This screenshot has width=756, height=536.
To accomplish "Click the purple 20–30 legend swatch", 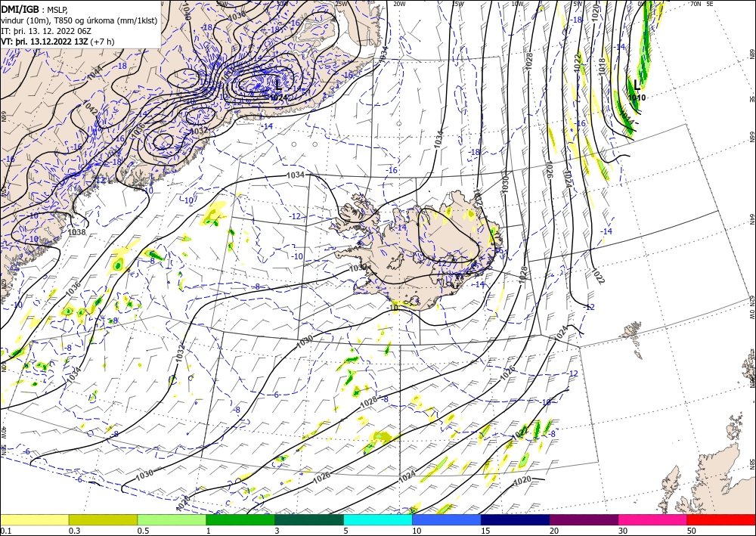I will [x=584, y=519].
